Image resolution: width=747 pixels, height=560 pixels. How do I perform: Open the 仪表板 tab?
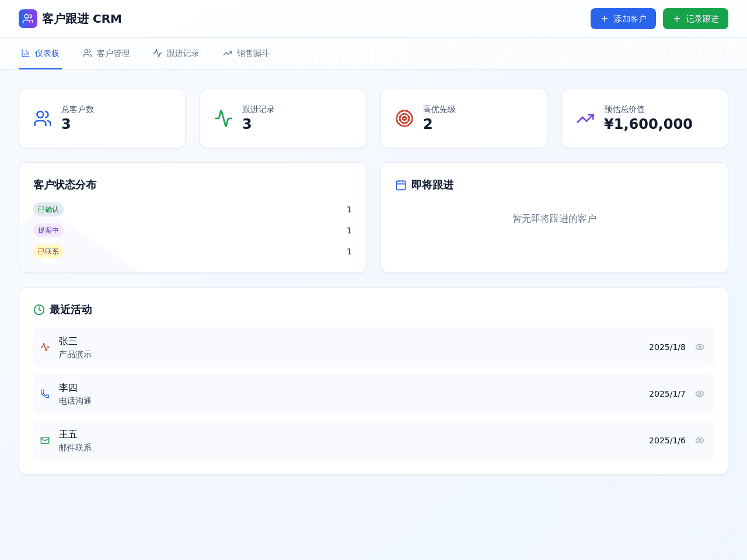pyautogui.click(x=40, y=54)
